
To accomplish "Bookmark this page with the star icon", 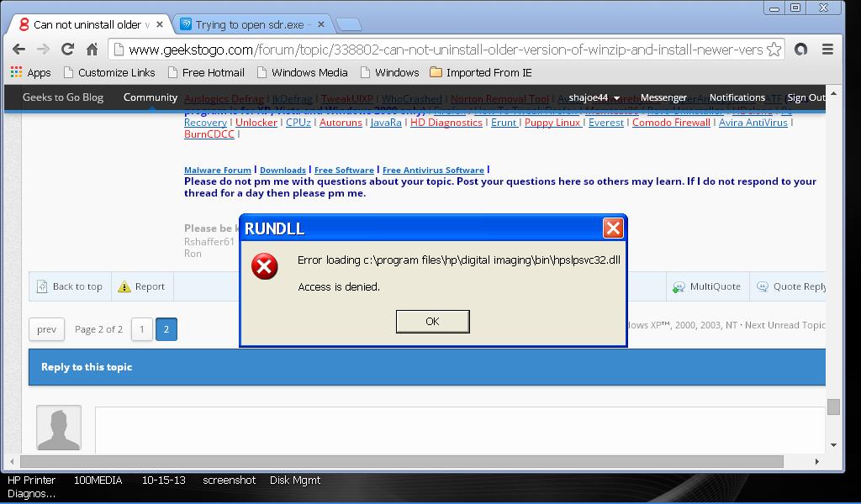I will coord(774,50).
